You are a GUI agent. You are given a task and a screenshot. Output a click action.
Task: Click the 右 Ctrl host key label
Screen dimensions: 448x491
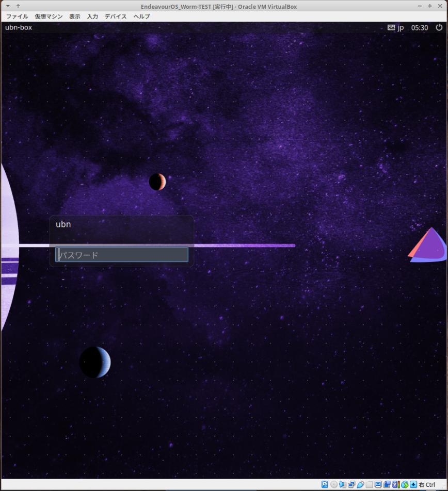click(427, 485)
